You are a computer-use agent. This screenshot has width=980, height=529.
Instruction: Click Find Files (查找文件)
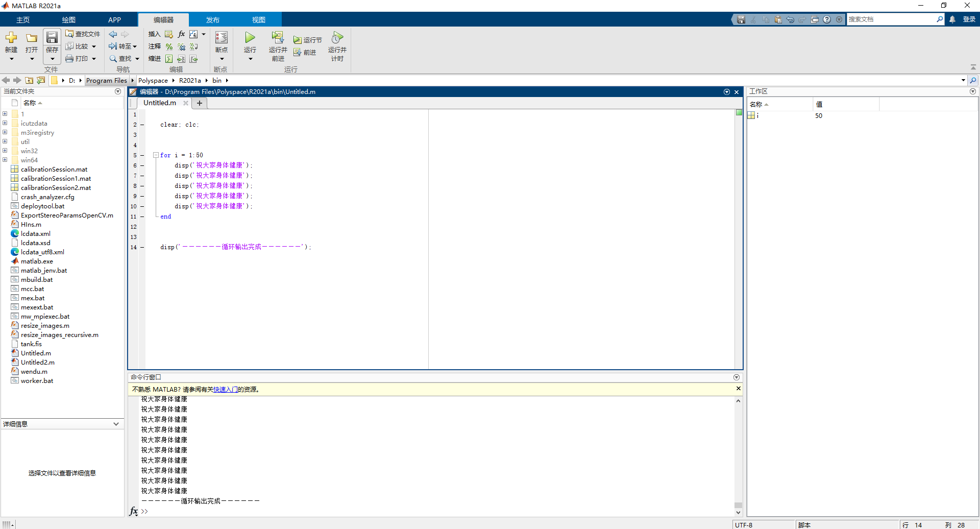pyautogui.click(x=82, y=34)
